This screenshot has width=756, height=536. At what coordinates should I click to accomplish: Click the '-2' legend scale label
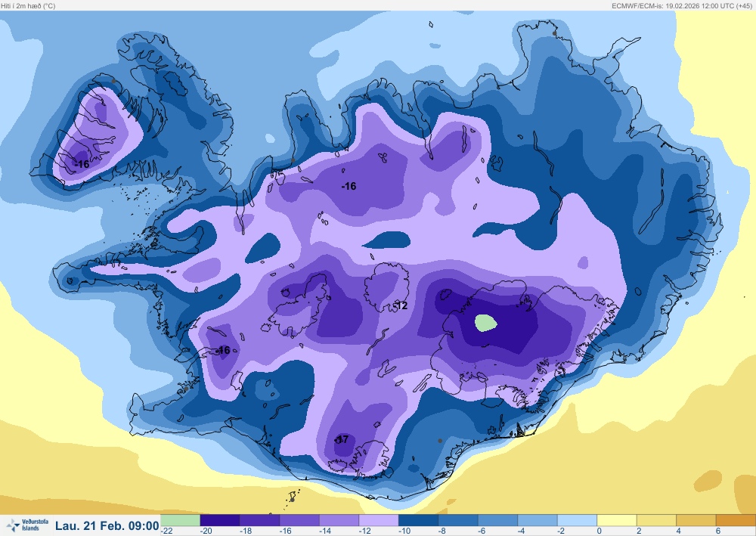tap(561, 531)
